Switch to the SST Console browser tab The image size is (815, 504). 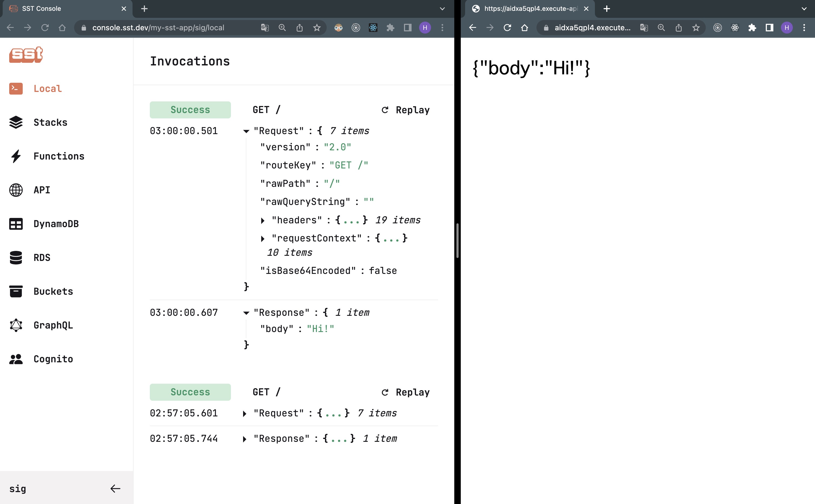[41, 9]
